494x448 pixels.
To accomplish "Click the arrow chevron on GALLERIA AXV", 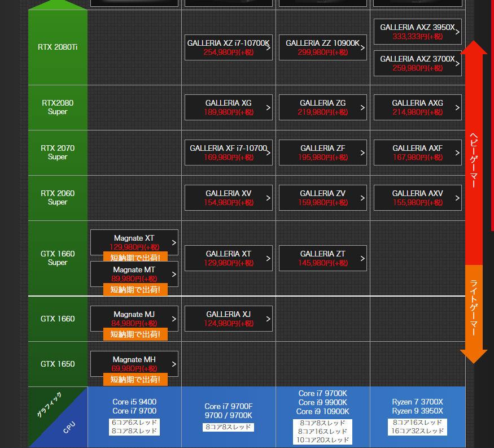I will [457, 198].
